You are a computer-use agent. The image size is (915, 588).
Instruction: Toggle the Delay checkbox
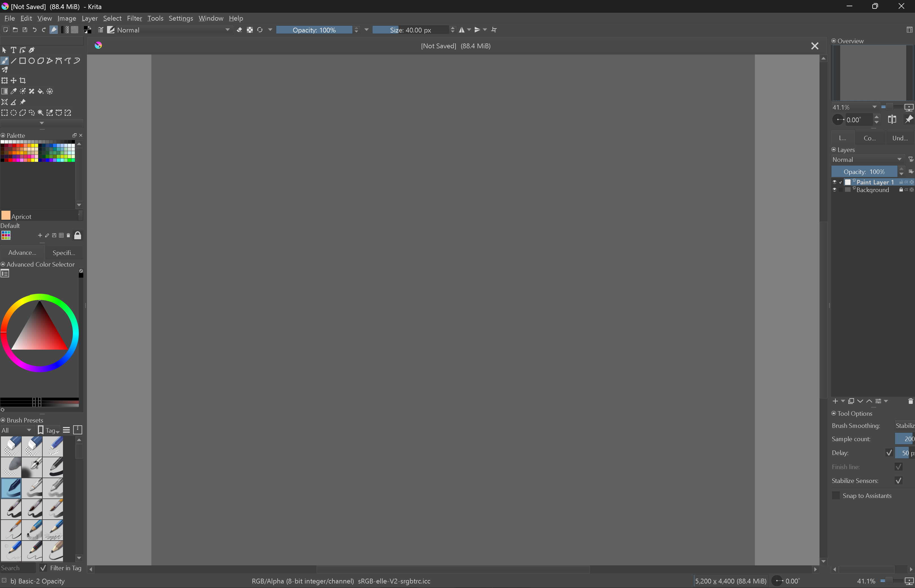tap(889, 453)
